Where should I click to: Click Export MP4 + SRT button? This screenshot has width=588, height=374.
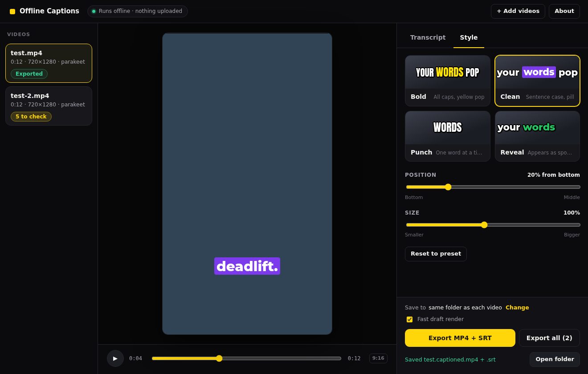[x=460, y=338]
